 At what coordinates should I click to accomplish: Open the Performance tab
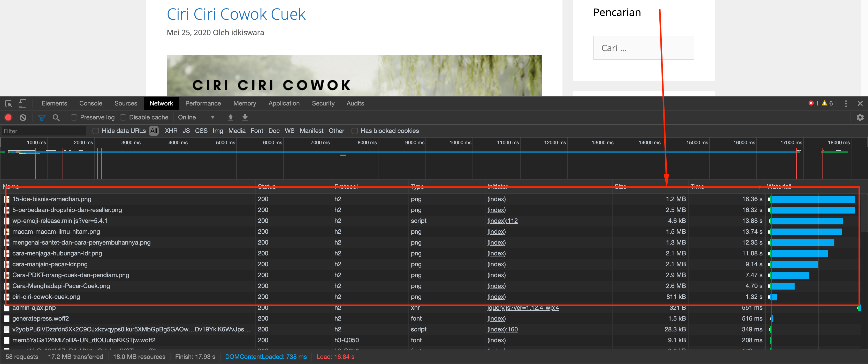tap(203, 103)
